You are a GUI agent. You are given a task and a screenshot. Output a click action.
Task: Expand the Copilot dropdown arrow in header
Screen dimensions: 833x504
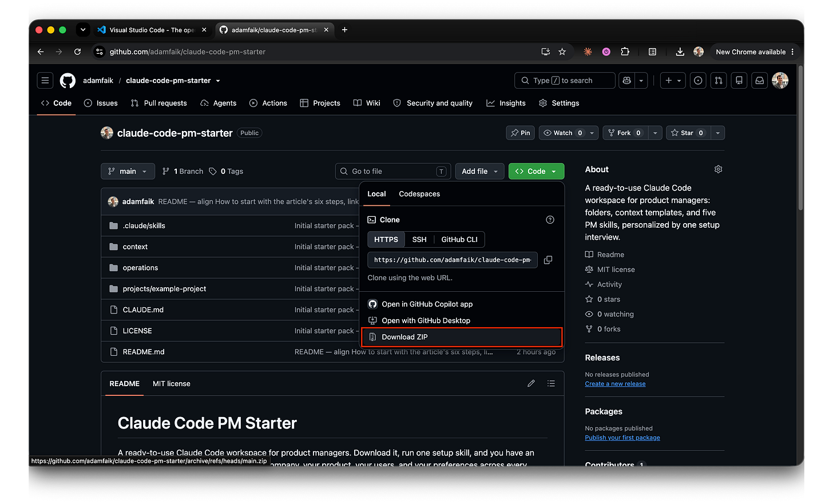(x=641, y=81)
